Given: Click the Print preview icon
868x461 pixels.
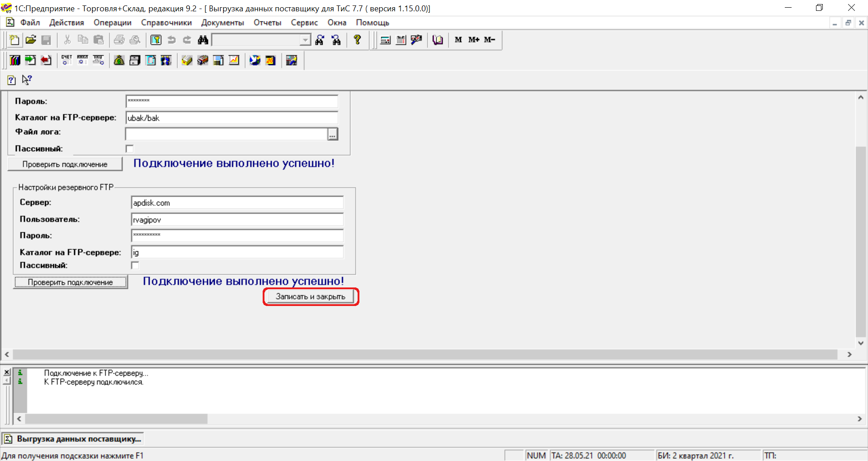Looking at the screenshot, I should [x=135, y=40].
